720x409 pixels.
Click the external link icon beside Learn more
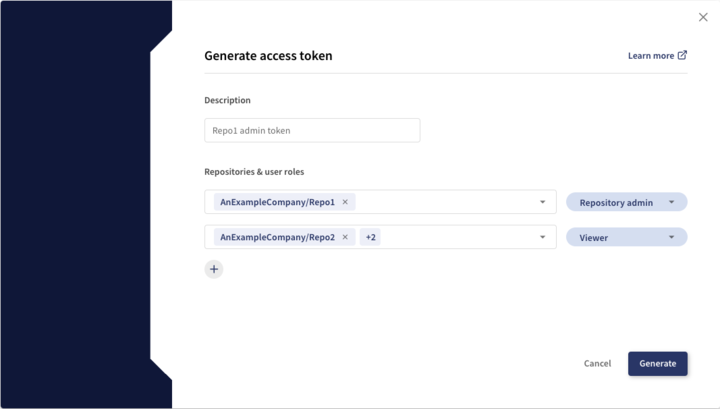[683, 55]
